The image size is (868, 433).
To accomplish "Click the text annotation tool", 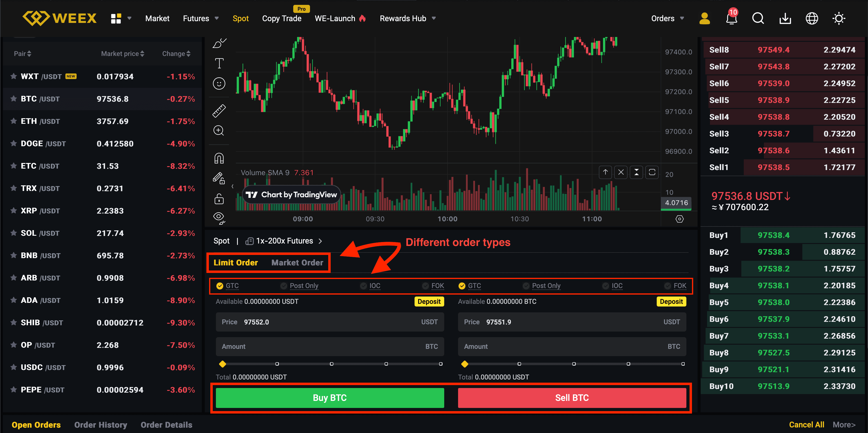I will (x=219, y=63).
